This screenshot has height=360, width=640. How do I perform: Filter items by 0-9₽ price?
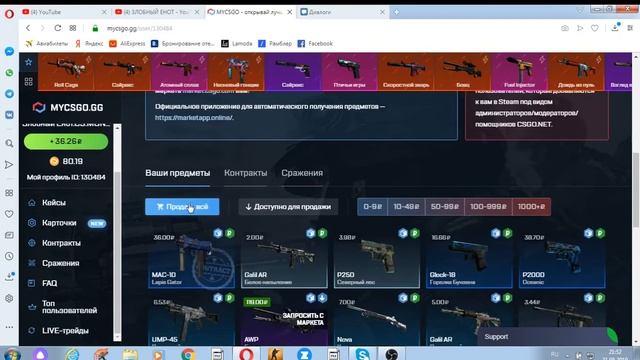coord(372,207)
